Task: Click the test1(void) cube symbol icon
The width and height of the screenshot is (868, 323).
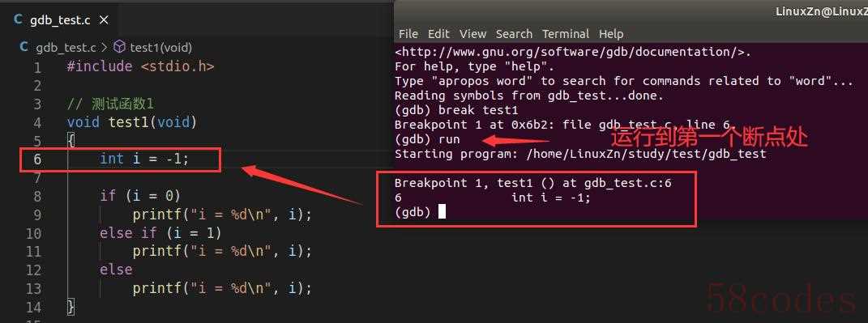Action: coord(120,47)
